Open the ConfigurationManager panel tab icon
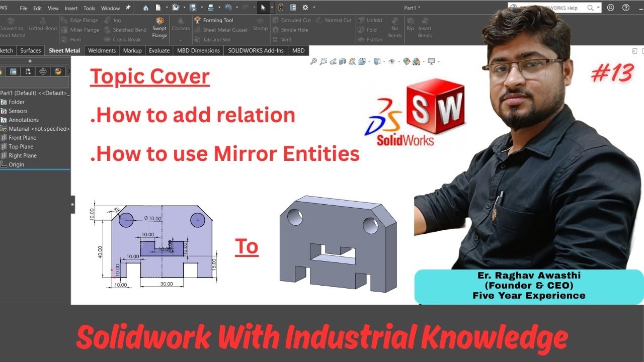This screenshot has width=644, height=362. click(28, 71)
